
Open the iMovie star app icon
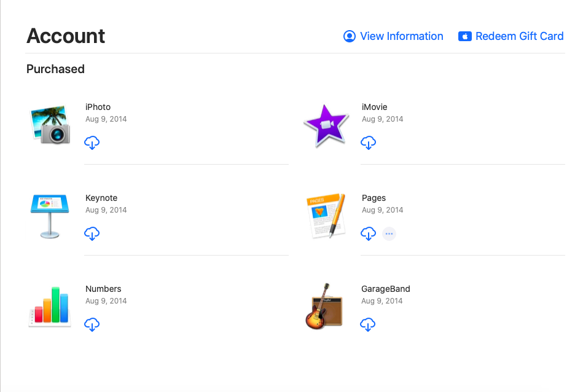[x=326, y=125]
